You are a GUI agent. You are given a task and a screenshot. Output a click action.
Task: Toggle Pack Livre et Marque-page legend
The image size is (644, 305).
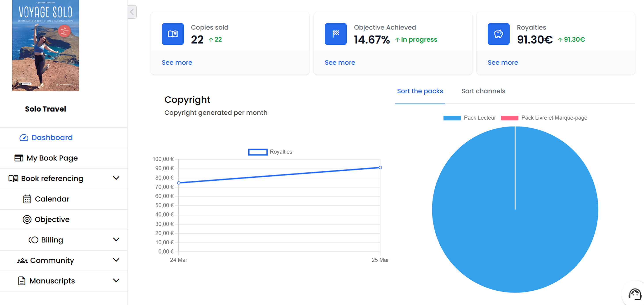point(544,118)
